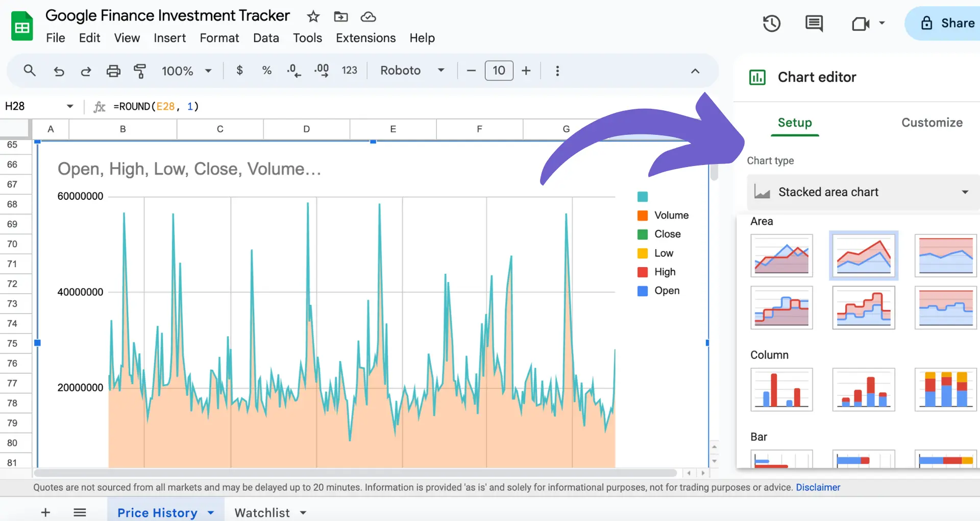
Task: Click the chart title Open, High, Low, Close
Action: (189, 169)
